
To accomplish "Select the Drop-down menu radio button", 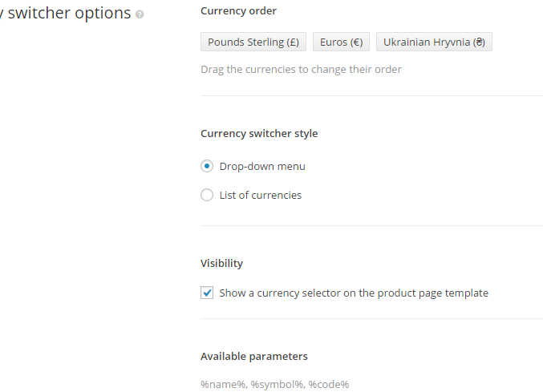I will 207,166.
